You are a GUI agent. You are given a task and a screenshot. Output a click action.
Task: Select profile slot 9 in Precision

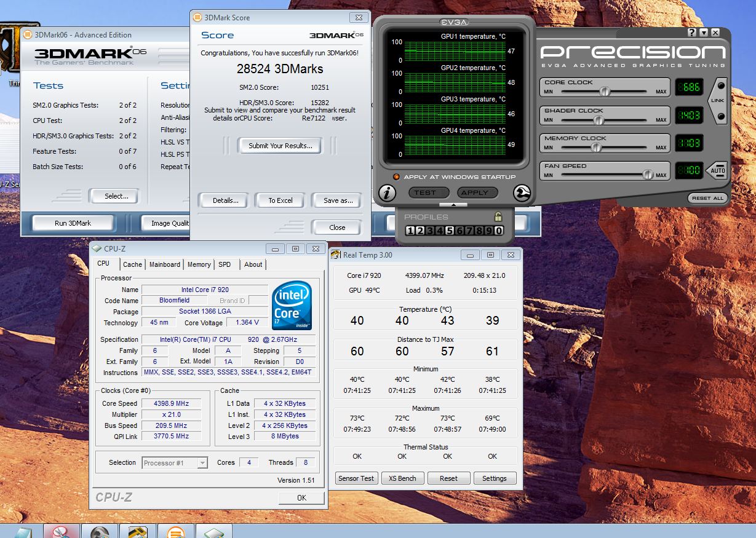click(x=488, y=231)
